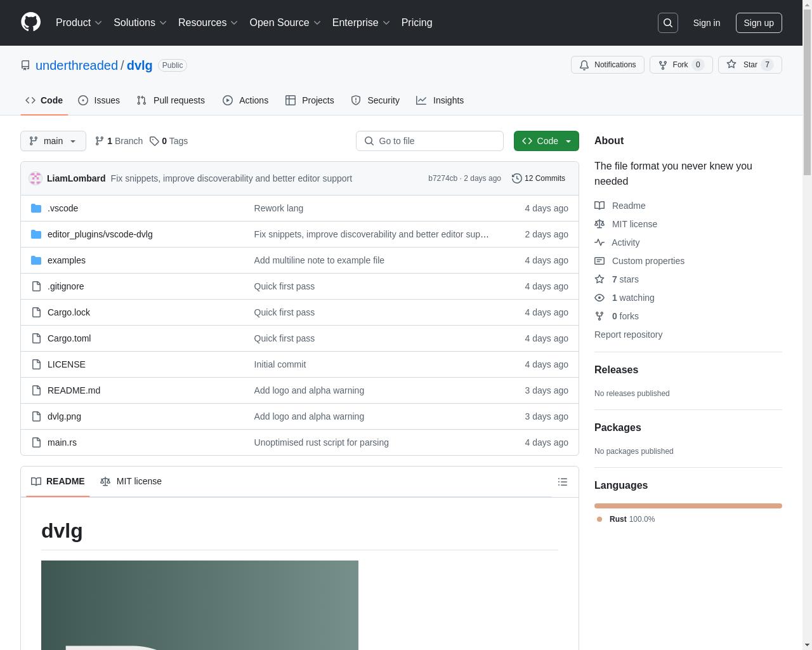Click the Custom properties note icon

tap(599, 261)
